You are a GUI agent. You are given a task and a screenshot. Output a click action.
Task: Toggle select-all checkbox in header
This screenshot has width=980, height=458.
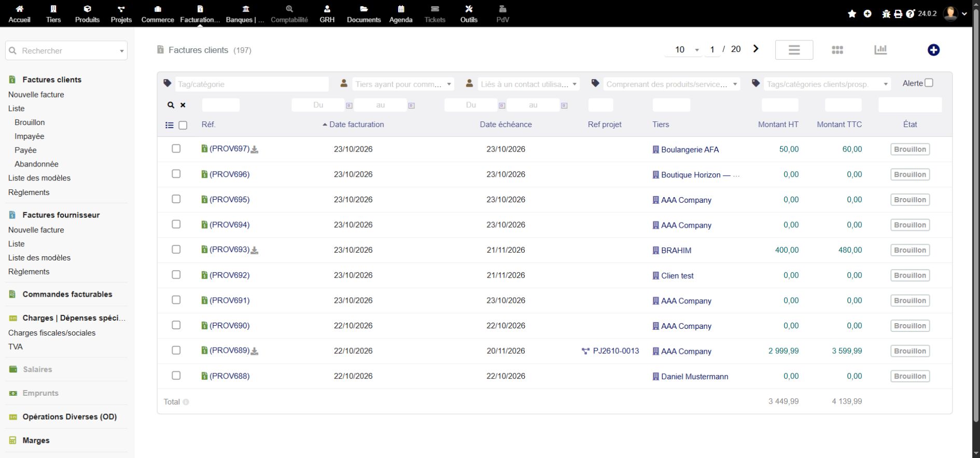coord(183,125)
